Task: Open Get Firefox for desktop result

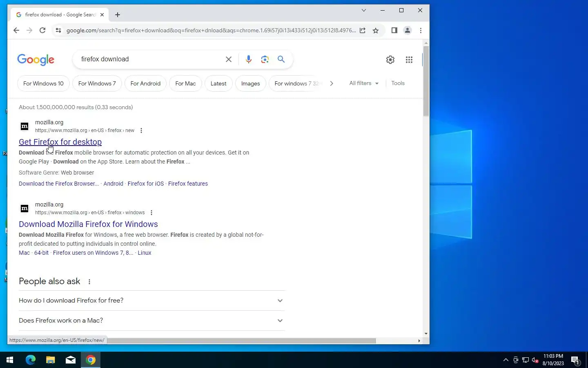Action: coord(60,142)
